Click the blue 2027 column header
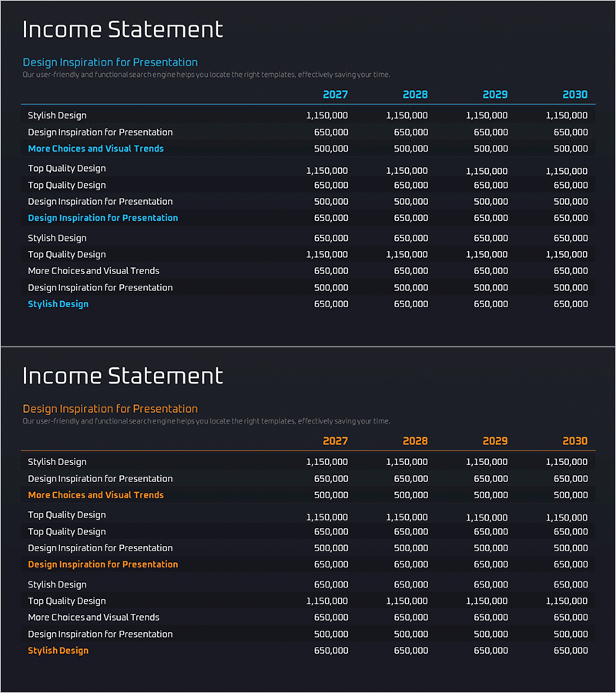Image resolution: width=616 pixels, height=693 pixels. click(x=335, y=95)
